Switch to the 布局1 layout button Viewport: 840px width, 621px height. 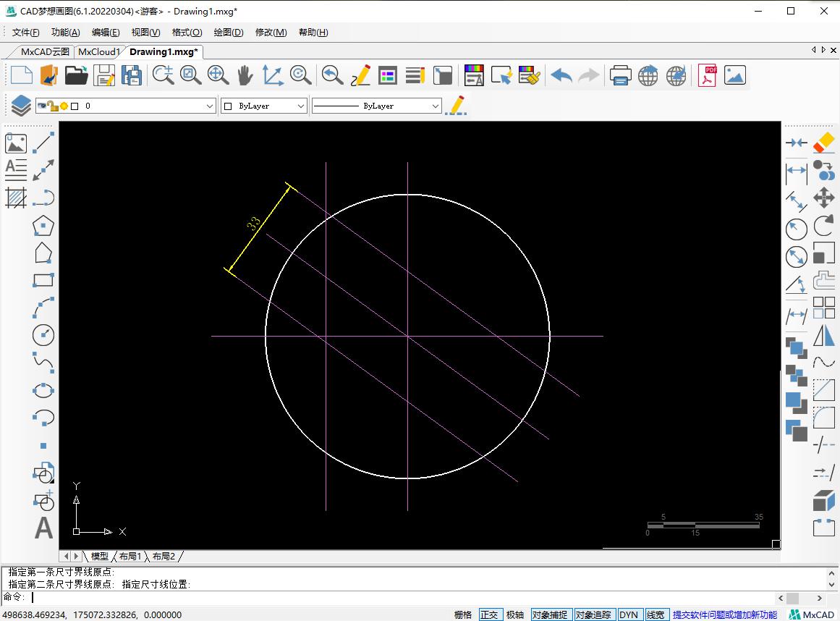click(x=130, y=556)
